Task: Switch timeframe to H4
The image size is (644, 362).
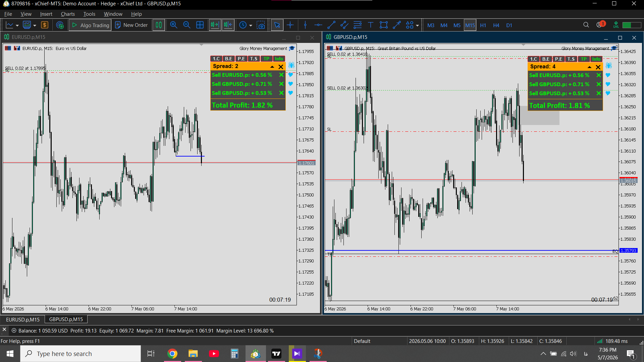Action: 496,25
